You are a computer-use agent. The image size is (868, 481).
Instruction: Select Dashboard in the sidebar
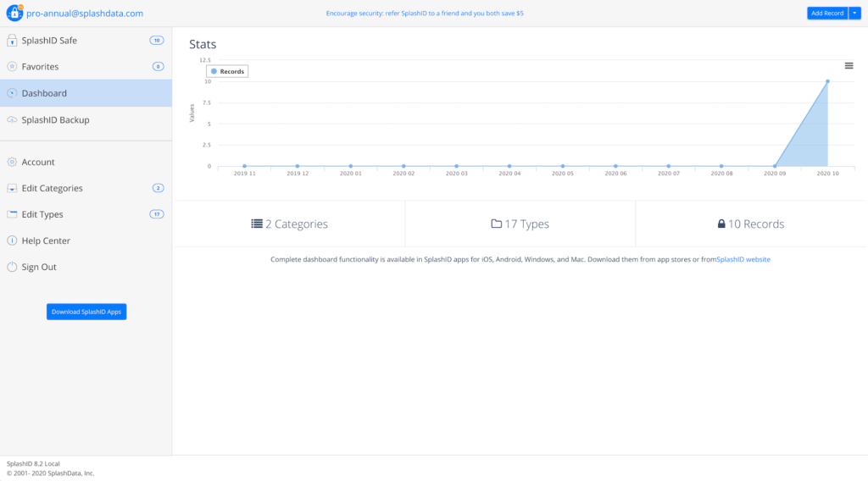[44, 93]
